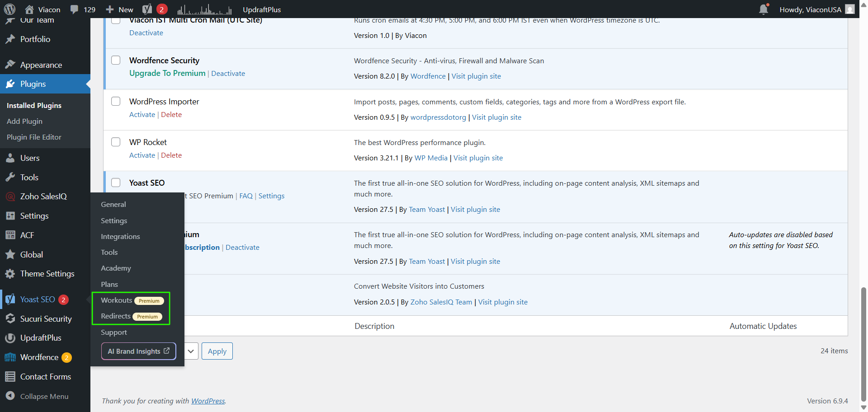Check the WordPress Importer plugin checkbox
This screenshot has width=868, height=412.
coord(116,101)
